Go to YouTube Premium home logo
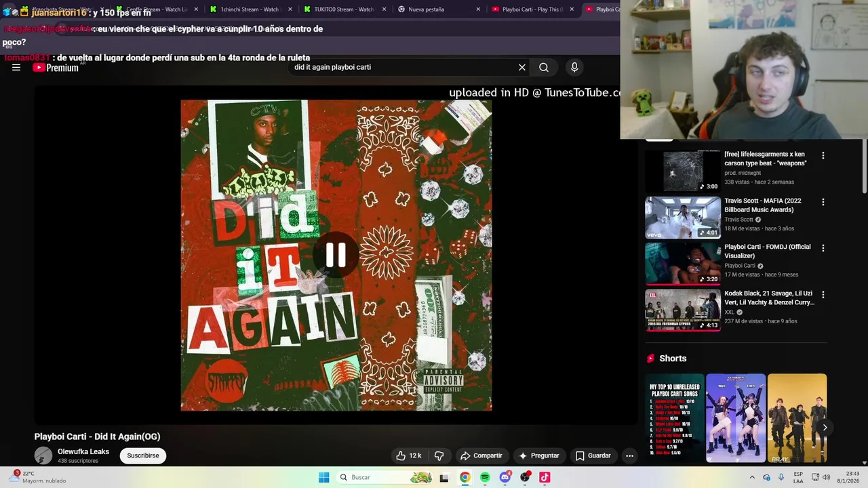 click(x=56, y=67)
